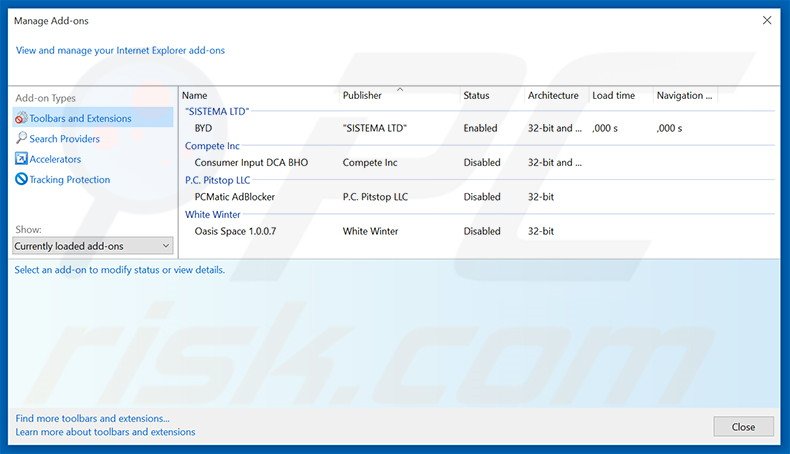Collapse the Compete Inc group header
The image size is (790, 454).
point(212,146)
